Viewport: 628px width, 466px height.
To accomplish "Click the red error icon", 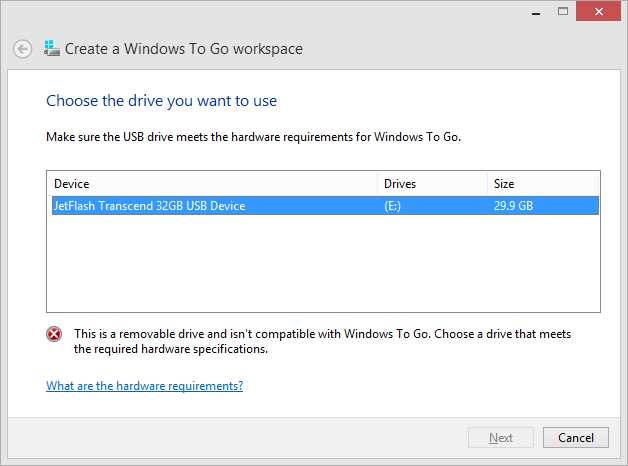I will [55, 335].
